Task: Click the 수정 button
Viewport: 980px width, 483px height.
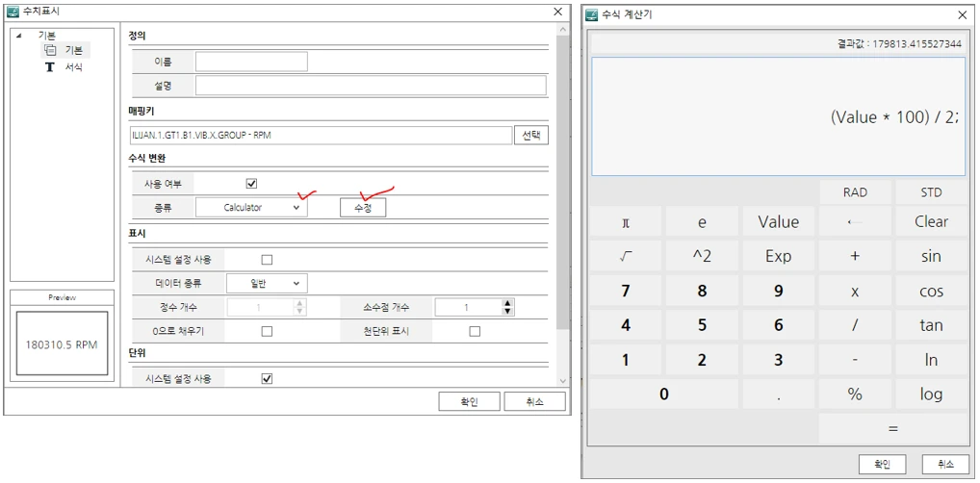Action: (363, 208)
